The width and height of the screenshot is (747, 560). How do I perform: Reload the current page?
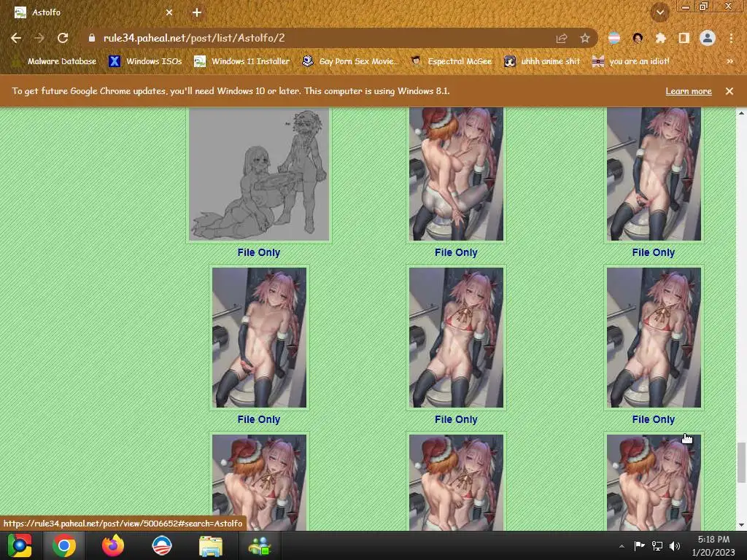tap(63, 38)
